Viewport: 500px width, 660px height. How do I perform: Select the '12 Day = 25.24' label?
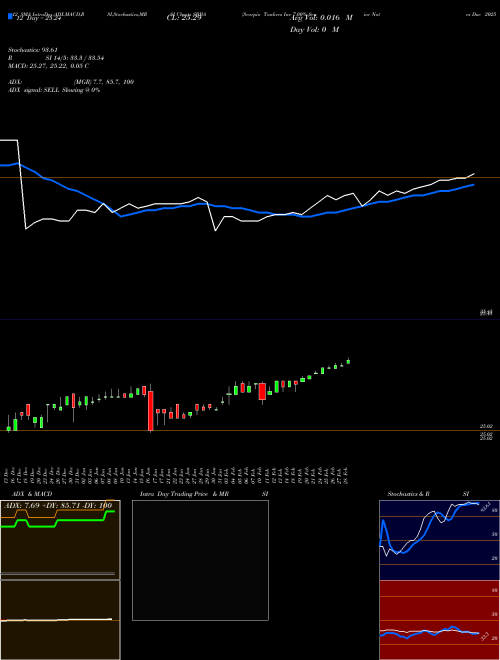[x=39, y=18]
